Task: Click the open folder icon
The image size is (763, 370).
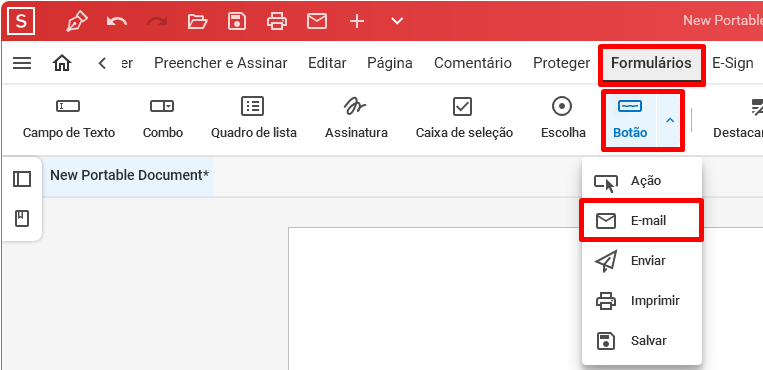Action: 197,21
